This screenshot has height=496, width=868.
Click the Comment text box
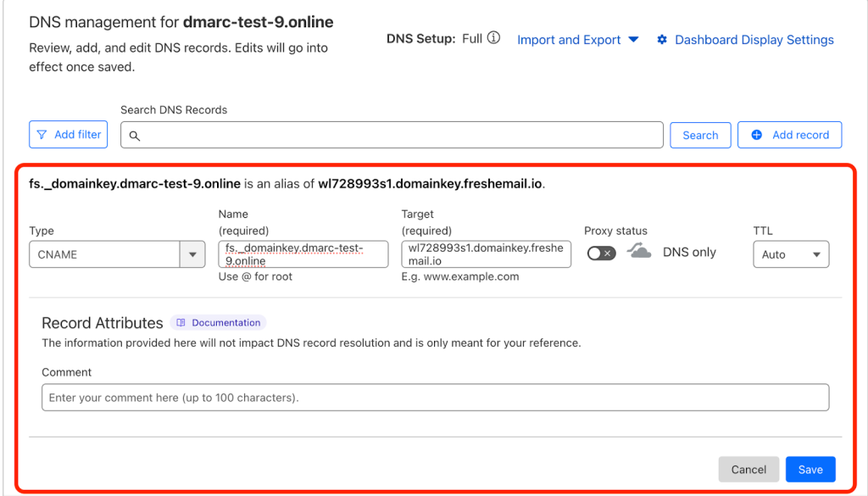(x=435, y=398)
